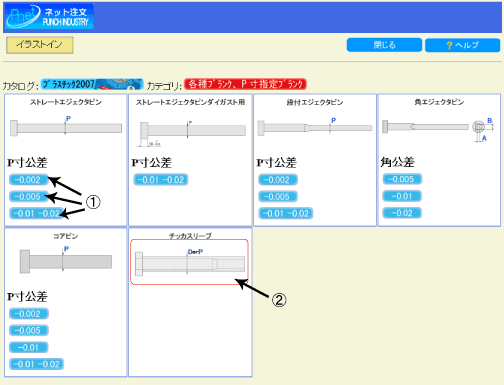The width and height of the screenshot is (504, 385).
Task: Select -0.002 tolerance for 段付エジェクタピン
Action: [278, 180]
